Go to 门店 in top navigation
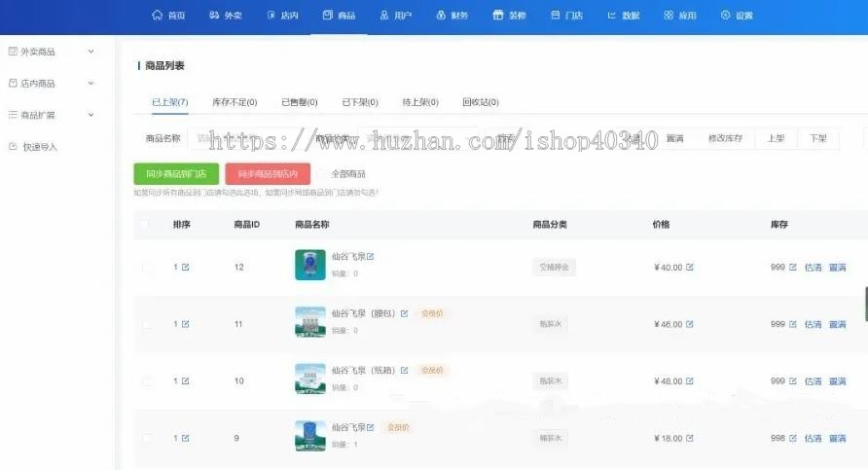The width and height of the screenshot is (868, 470). pyautogui.click(x=566, y=16)
